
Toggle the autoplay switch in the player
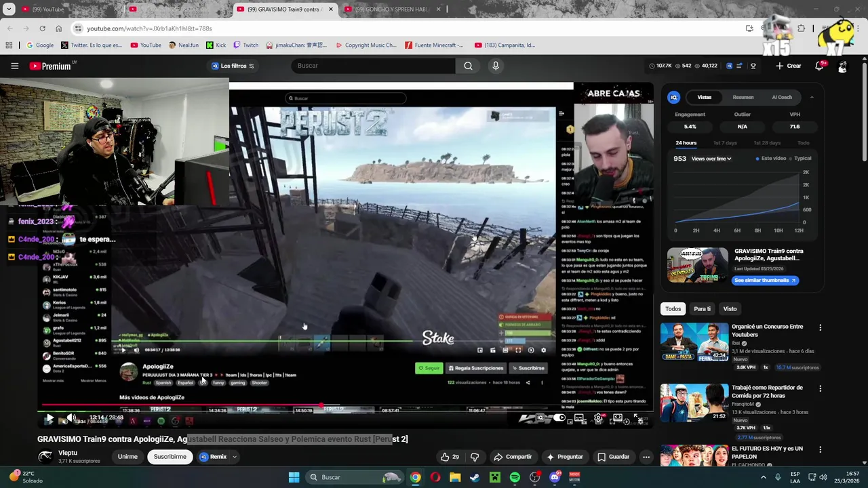[559, 418]
